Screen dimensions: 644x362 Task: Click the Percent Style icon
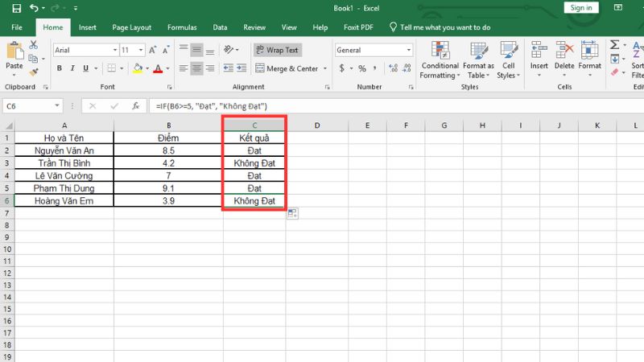[362, 68]
